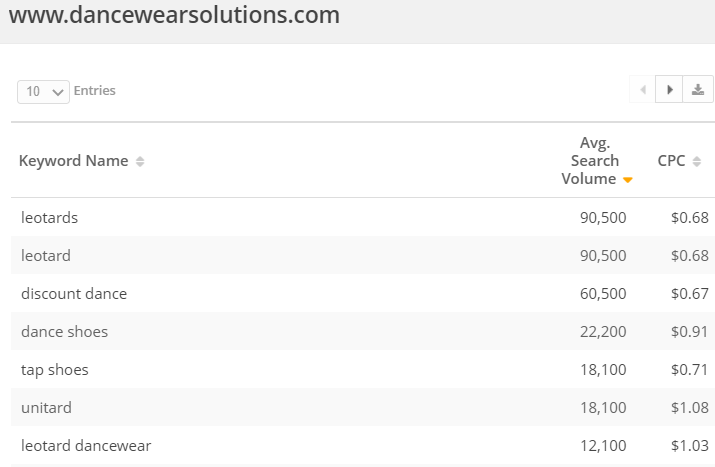Select the leotard keyword row
This screenshot has height=467, width=715.
(x=363, y=255)
